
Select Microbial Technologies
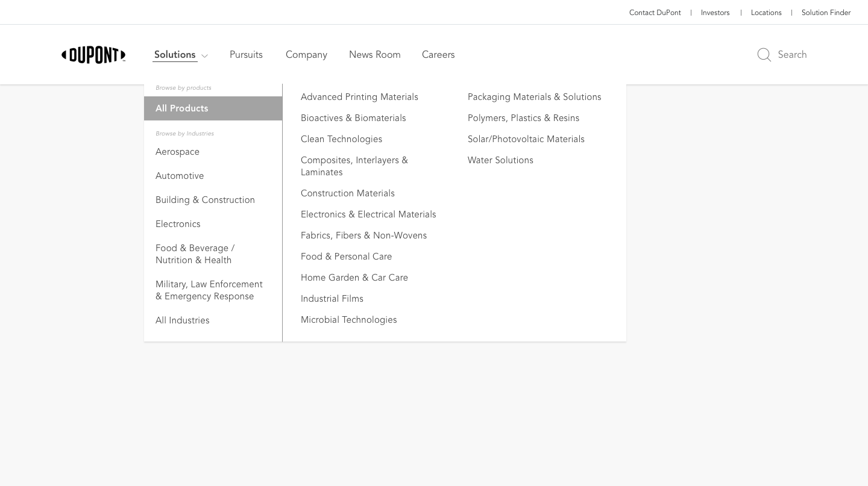tap(349, 320)
